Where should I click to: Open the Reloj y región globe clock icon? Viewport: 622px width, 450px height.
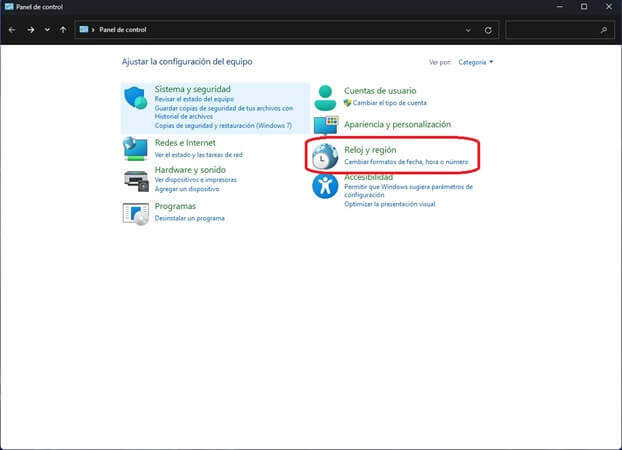coord(325,156)
